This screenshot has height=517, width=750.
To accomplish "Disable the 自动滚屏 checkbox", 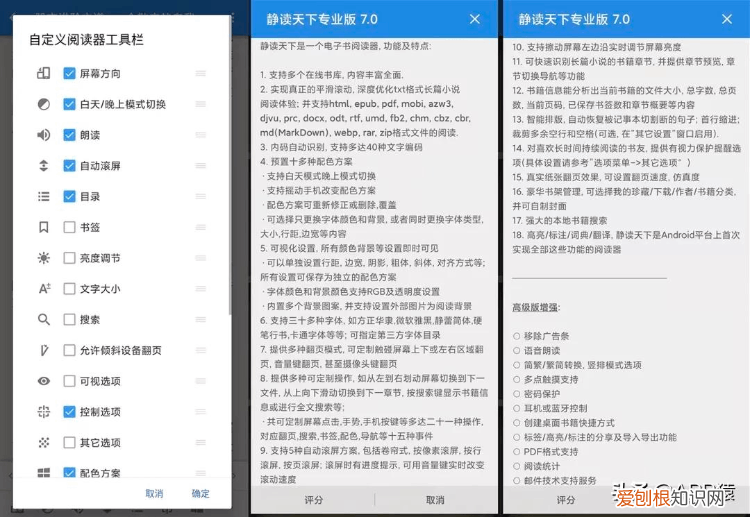I will (x=69, y=165).
